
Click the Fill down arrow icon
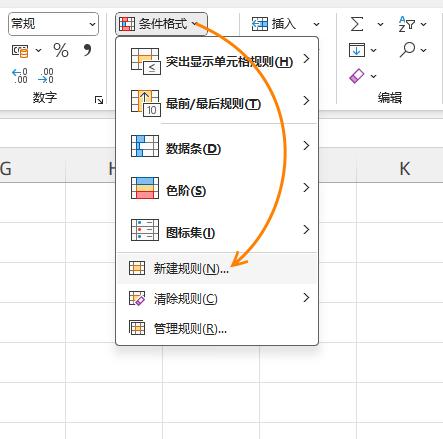pos(357,50)
